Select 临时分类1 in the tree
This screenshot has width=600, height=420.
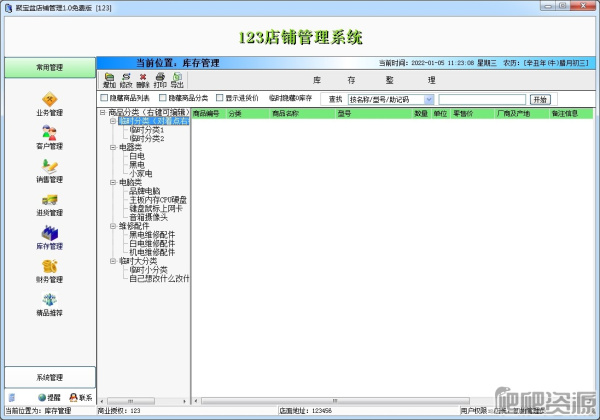coord(147,130)
